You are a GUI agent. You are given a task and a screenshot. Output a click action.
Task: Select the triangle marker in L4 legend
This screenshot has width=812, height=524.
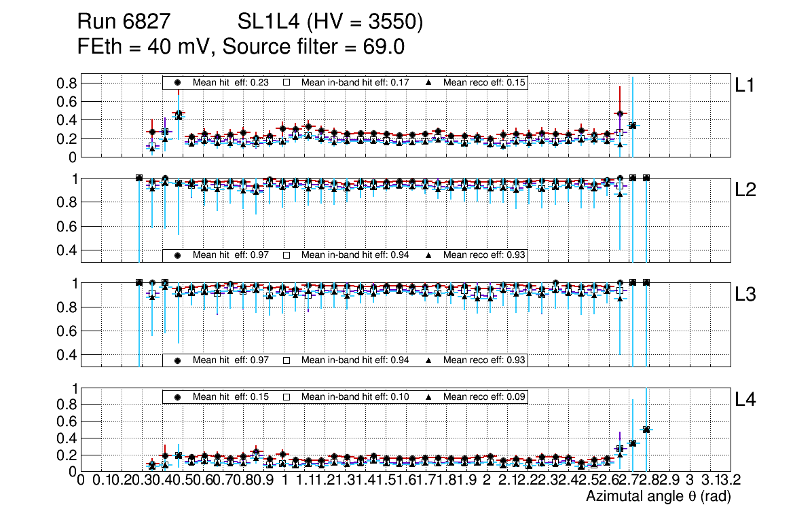(x=429, y=396)
